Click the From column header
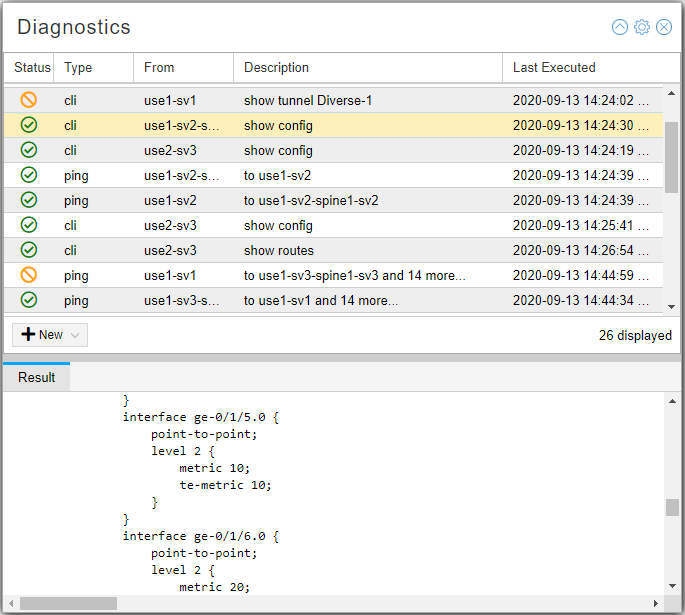Image resolution: width=685 pixels, height=615 pixels. [159, 68]
